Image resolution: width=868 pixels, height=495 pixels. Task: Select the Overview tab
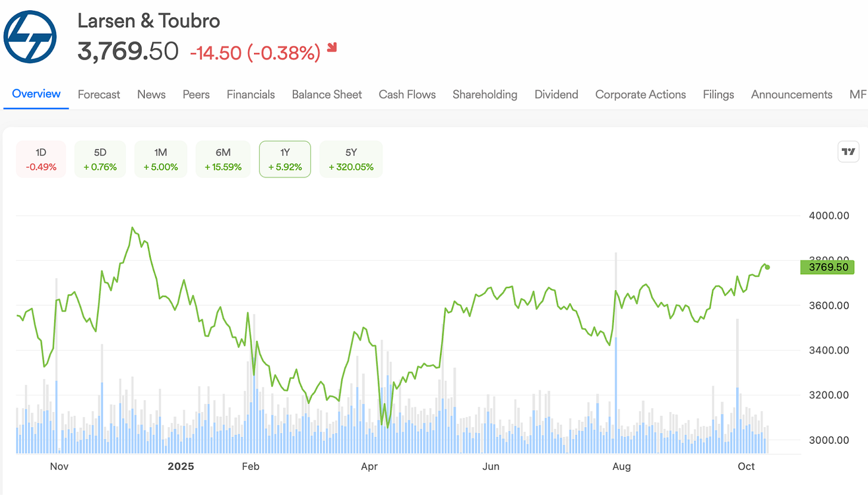tap(36, 94)
